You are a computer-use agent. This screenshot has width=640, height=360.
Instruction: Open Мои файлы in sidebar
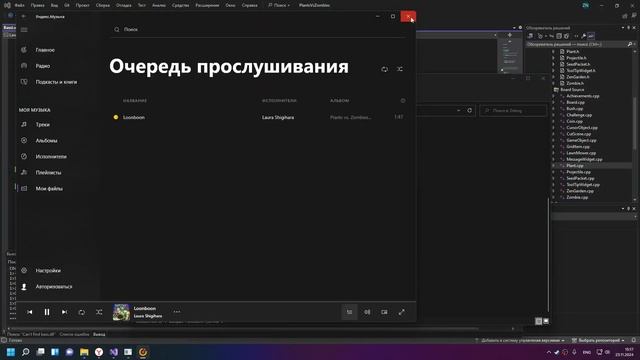(x=49, y=189)
